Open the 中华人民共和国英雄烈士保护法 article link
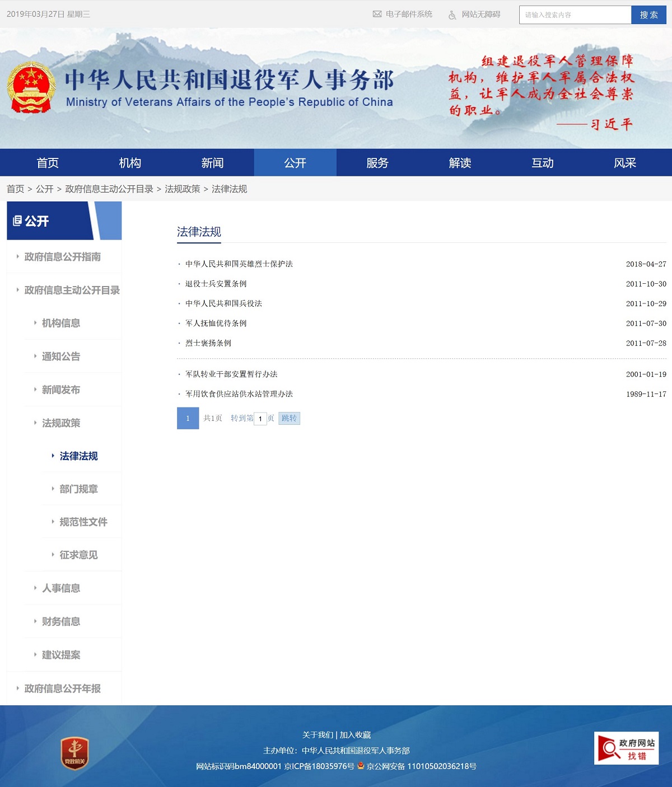 coord(239,264)
